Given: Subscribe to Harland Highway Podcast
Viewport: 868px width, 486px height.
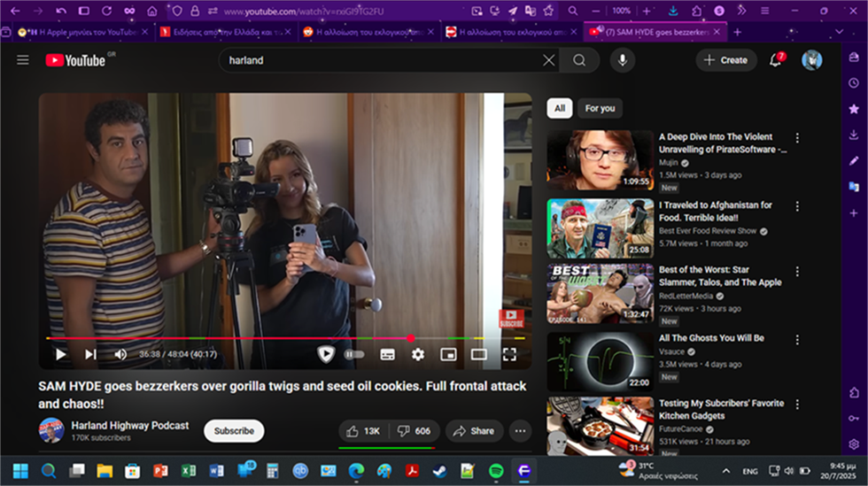Looking at the screenshot, I should point(234,430).
